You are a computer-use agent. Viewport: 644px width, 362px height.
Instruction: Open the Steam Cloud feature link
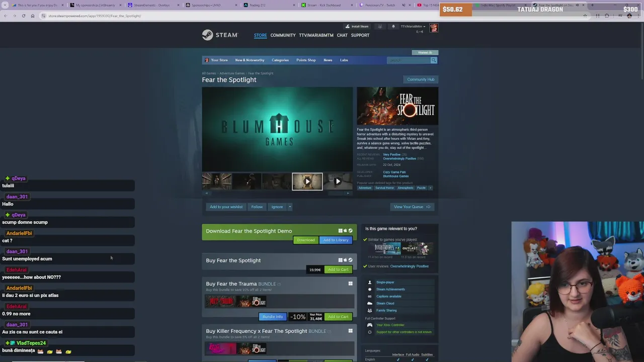[385, 303]
